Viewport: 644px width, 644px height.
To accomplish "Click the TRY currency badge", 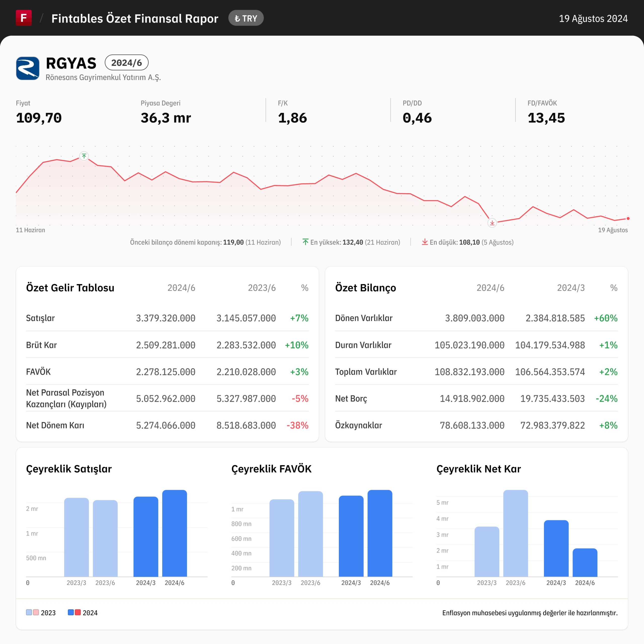I will click(246, 18).
